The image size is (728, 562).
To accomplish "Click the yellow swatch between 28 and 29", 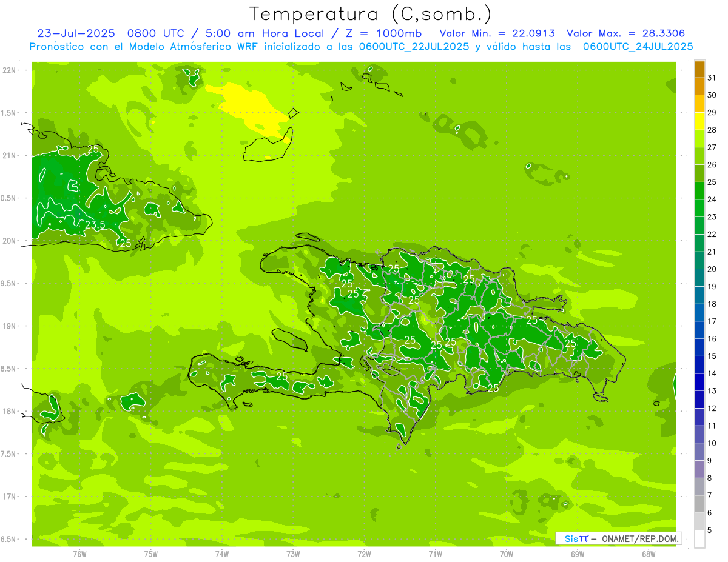I will click(699, 121).
